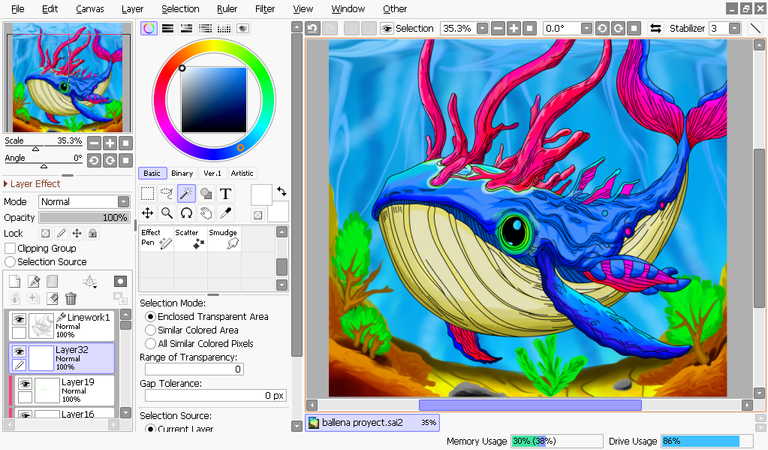Open the Filter menu

pyautogui.click(x=264, y=9)
